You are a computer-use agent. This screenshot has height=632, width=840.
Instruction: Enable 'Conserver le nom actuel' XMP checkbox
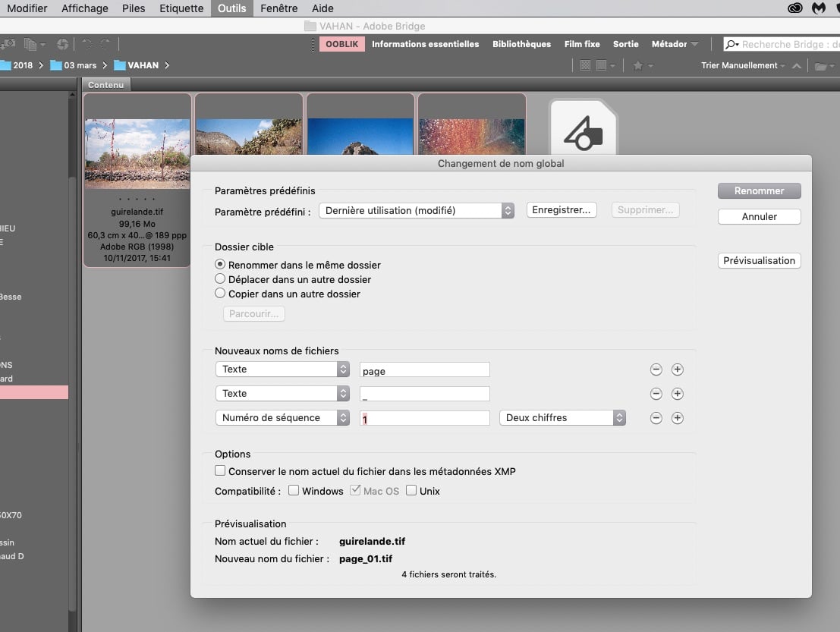220,471
